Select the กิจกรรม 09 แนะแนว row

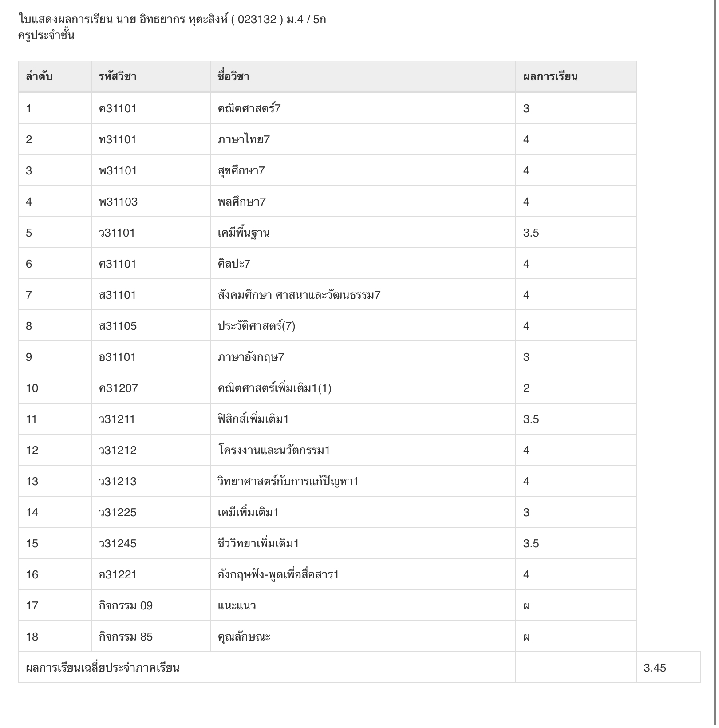(327, 605)
